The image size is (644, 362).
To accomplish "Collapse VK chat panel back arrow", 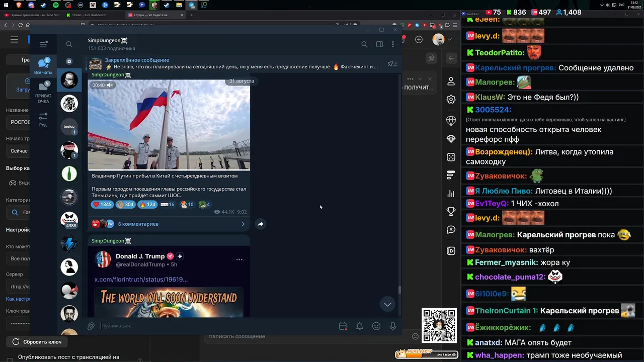I will [x=451, y=58].
